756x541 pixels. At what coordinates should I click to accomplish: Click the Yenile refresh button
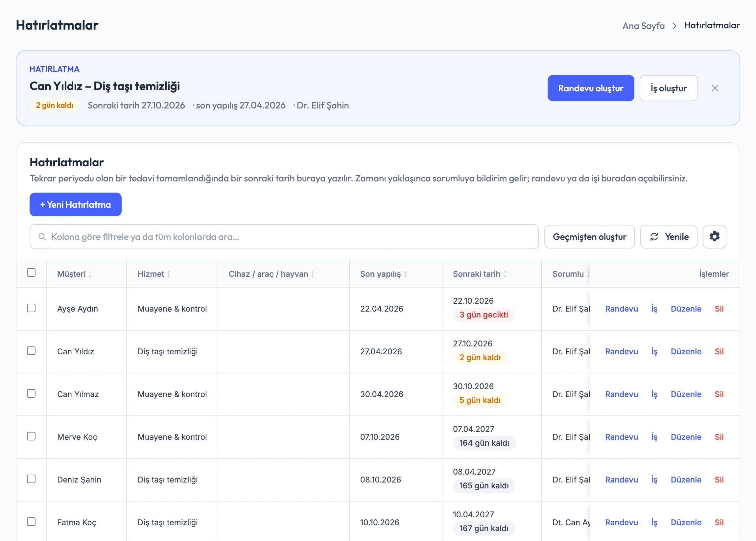[x=668, y=237]
